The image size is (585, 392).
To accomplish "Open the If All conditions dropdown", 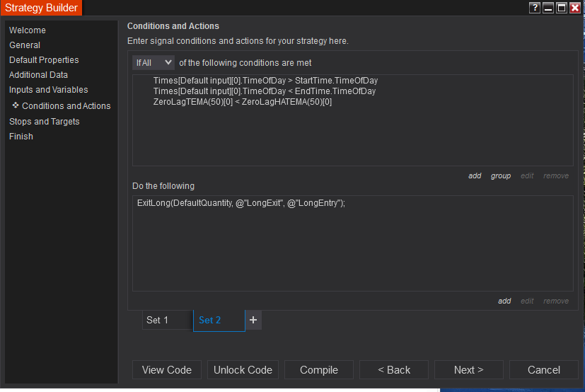I will tap(154, 63).
